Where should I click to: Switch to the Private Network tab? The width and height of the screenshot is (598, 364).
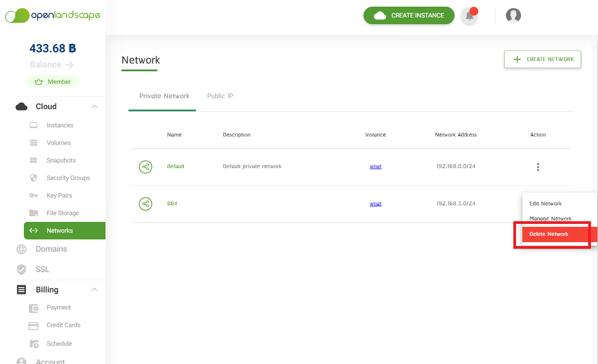tap(164, 96)
